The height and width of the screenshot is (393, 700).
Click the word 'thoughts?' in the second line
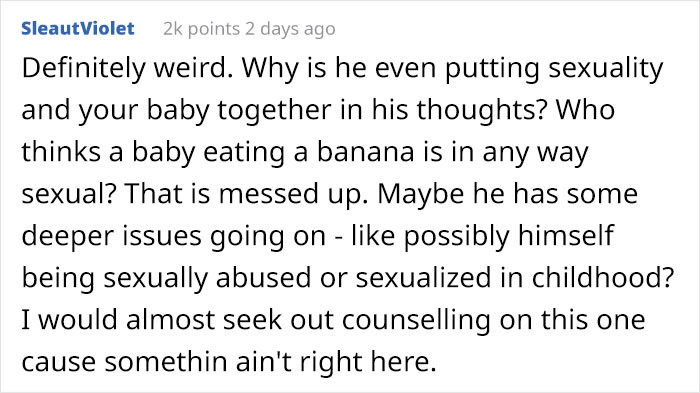pos(482,109)
